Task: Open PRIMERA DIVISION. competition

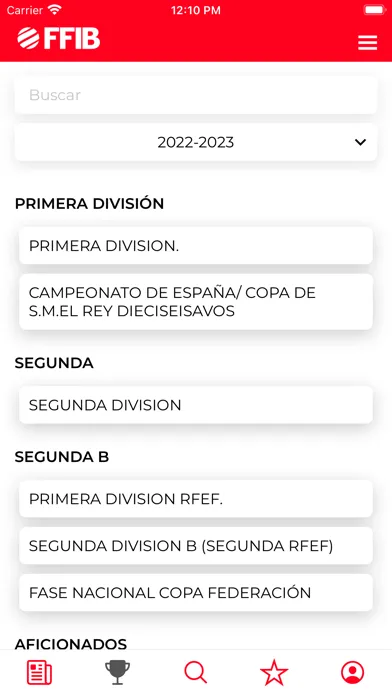Action: click(x=196, y=245)
